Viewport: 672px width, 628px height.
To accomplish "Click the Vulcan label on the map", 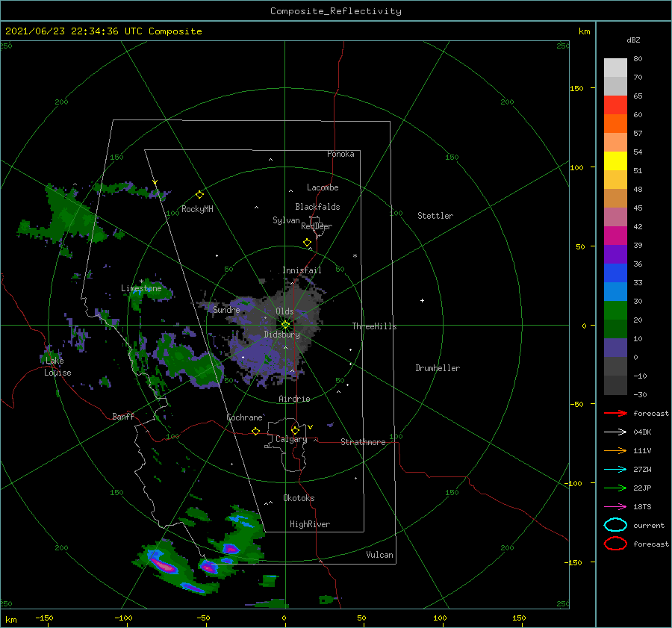I will (x=380, y=555).
